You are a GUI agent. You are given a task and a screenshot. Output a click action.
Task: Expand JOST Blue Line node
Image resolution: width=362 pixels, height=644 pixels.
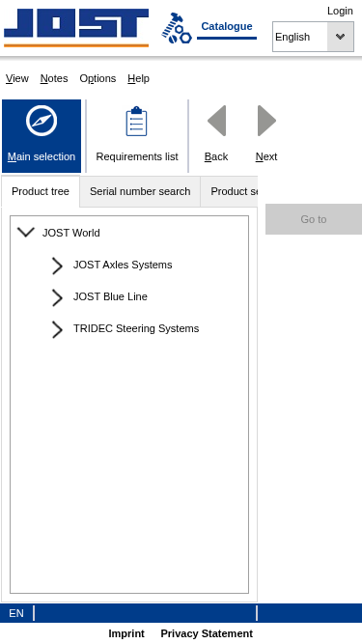point(57,297)
